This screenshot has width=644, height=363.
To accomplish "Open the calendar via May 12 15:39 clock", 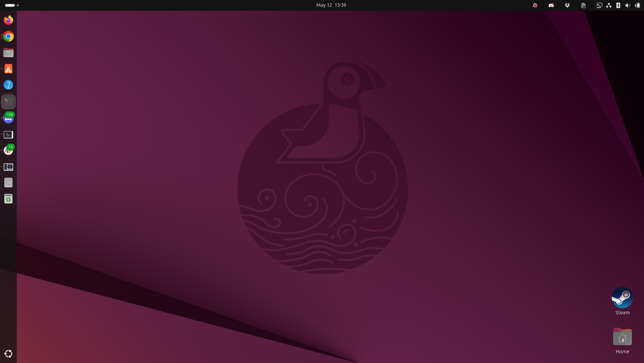I will 331,5.
